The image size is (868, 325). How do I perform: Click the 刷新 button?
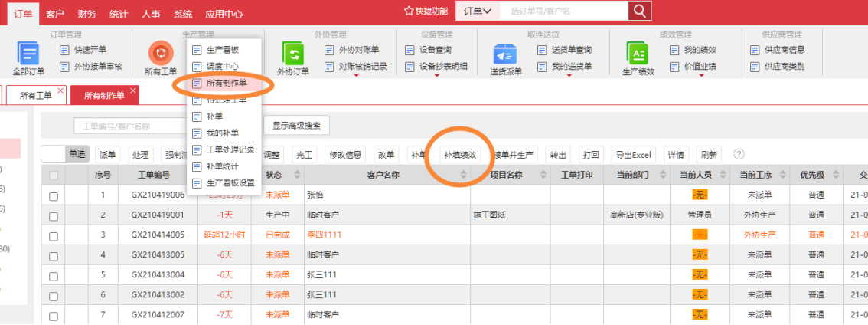click(709, 155)
